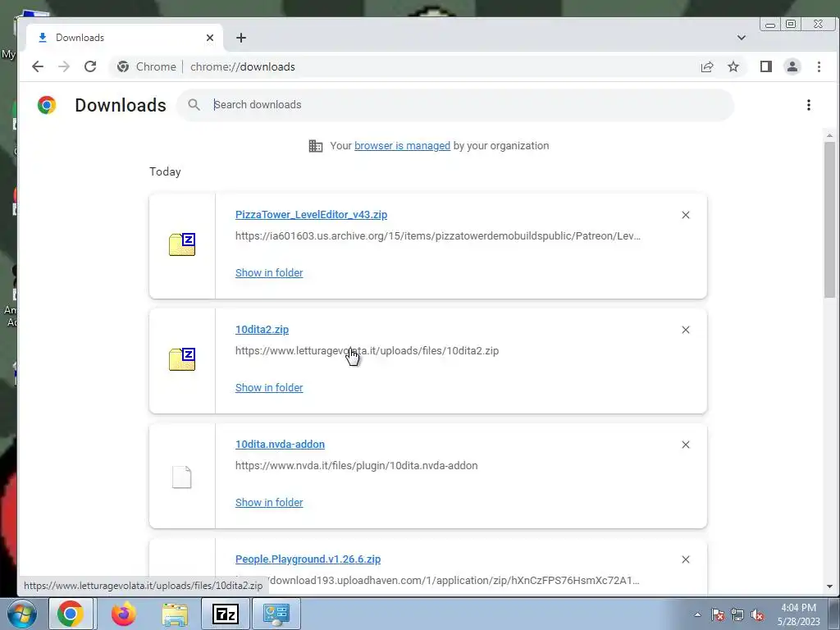The width and height of the screenshot is (840, 630).
Task: Click the chrome://downloads address bar
Action: (x=242, y=66)
